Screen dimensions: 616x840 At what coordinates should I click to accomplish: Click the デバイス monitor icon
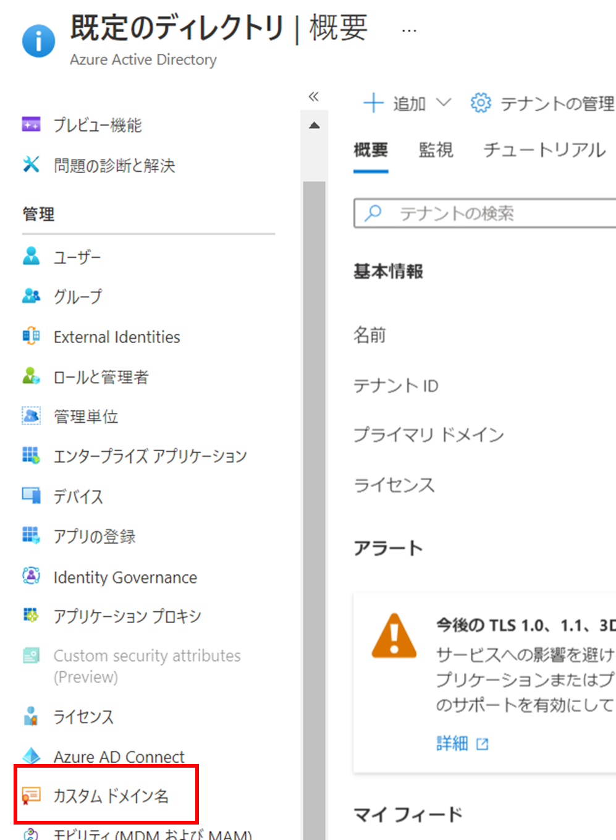(x=31, y=495)
